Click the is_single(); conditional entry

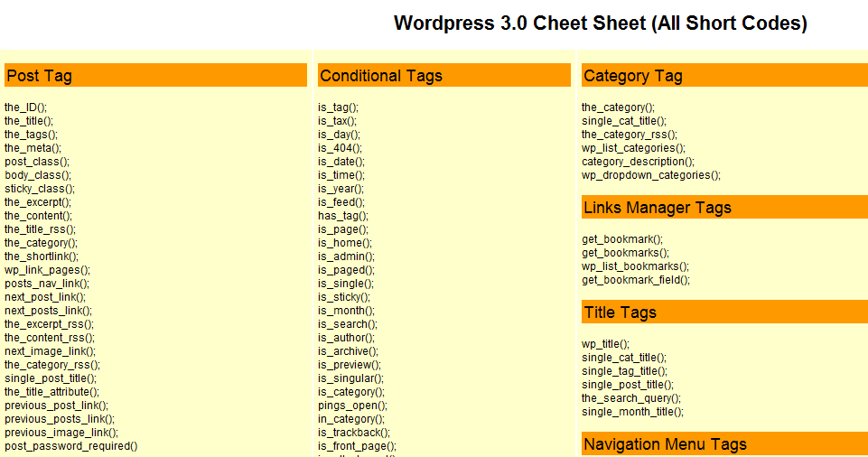tap(346, 284)
